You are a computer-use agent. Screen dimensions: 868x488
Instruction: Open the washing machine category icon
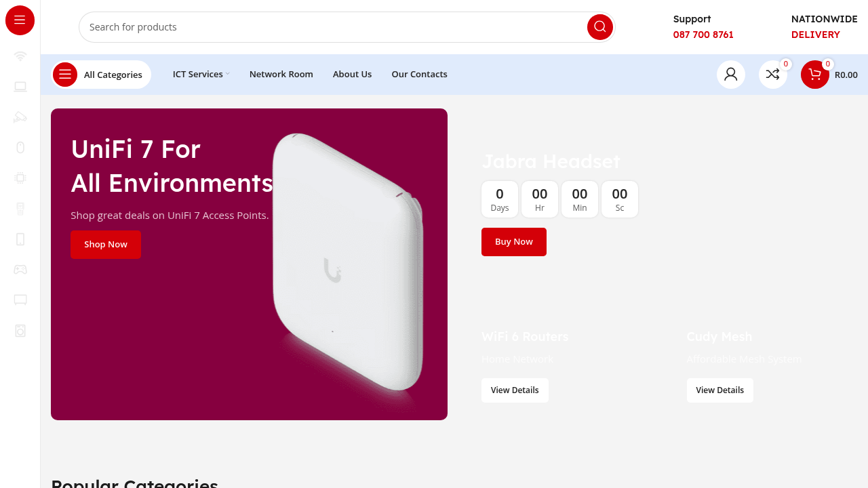click(20, 330)
